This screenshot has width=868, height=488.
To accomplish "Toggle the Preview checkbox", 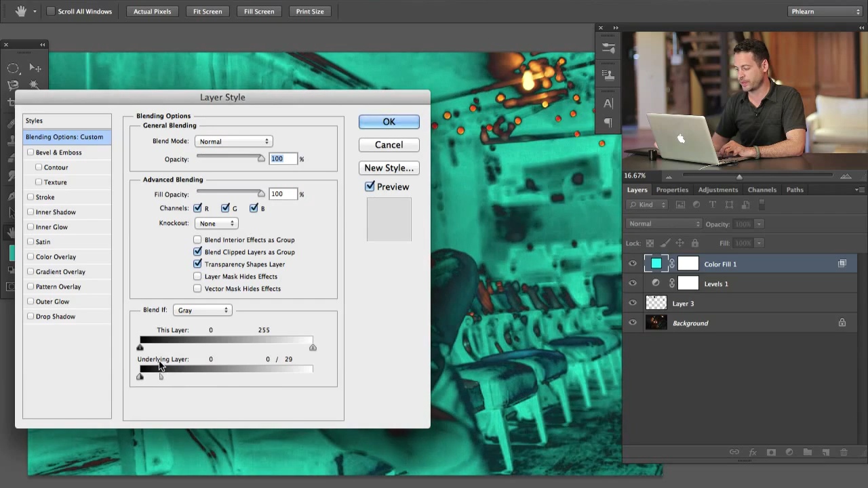I will click(x=370, y=186).
